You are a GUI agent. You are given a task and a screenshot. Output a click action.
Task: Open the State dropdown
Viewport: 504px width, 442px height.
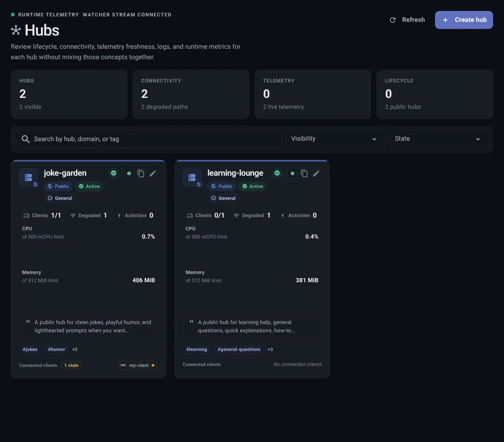point(438,139)
